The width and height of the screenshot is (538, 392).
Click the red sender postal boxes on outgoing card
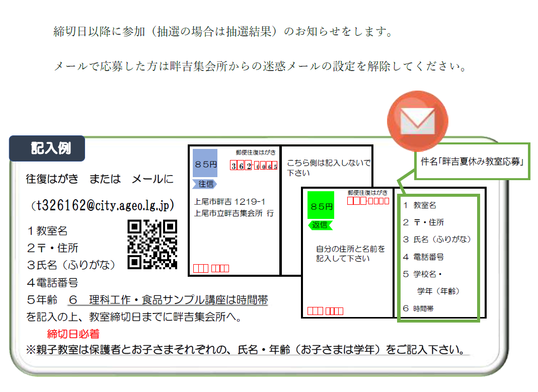[x=211, y=268]
